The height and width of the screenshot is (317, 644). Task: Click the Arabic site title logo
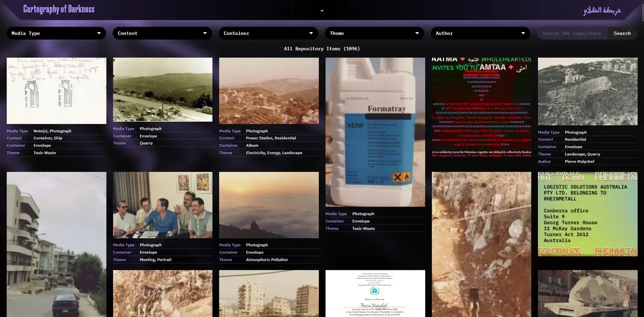pos(602,11)
